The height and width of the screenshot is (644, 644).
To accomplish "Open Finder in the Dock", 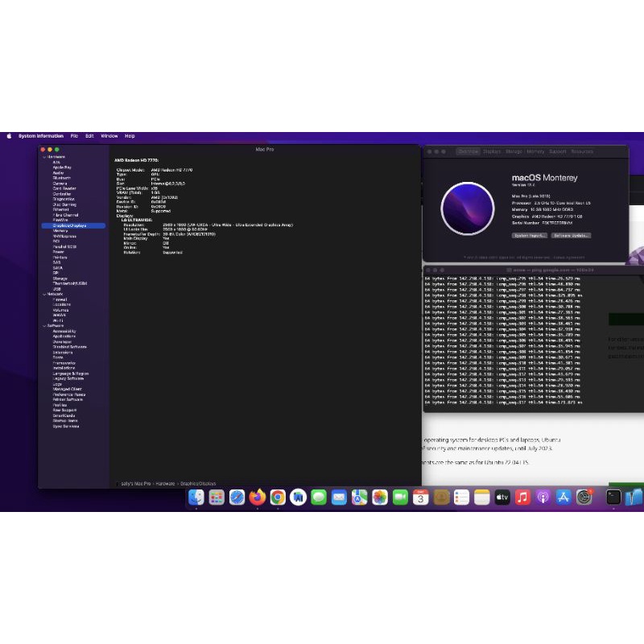I will pos(196,497).
